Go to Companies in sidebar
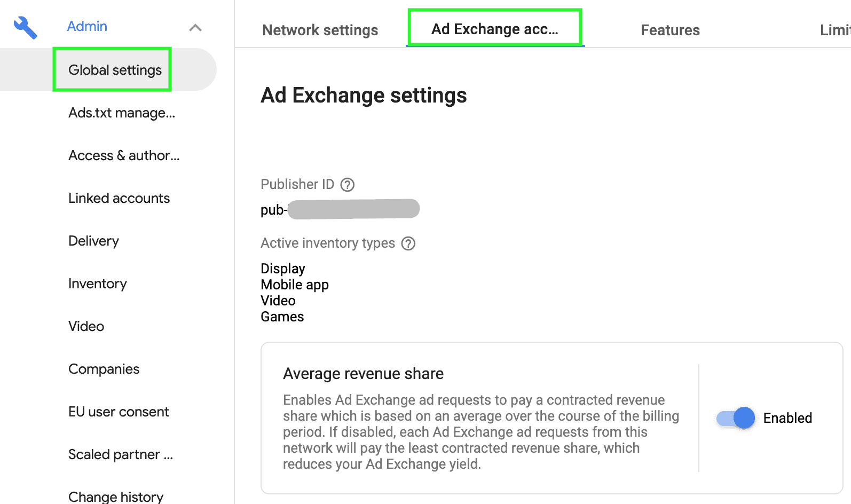This screenshot has width=851, height=504. click(x=104, y=369)
